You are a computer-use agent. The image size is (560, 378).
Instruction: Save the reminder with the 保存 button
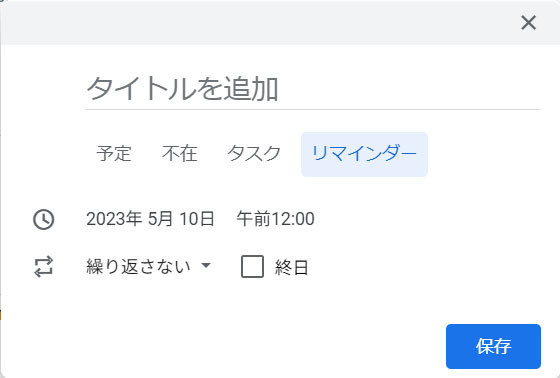coord(493,346)
